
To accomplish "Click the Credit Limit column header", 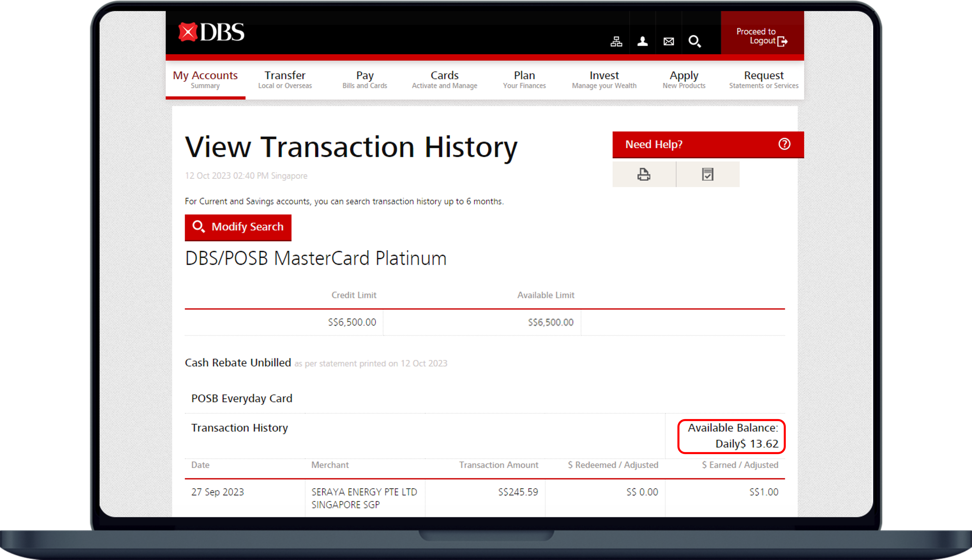I will [354, 295].
